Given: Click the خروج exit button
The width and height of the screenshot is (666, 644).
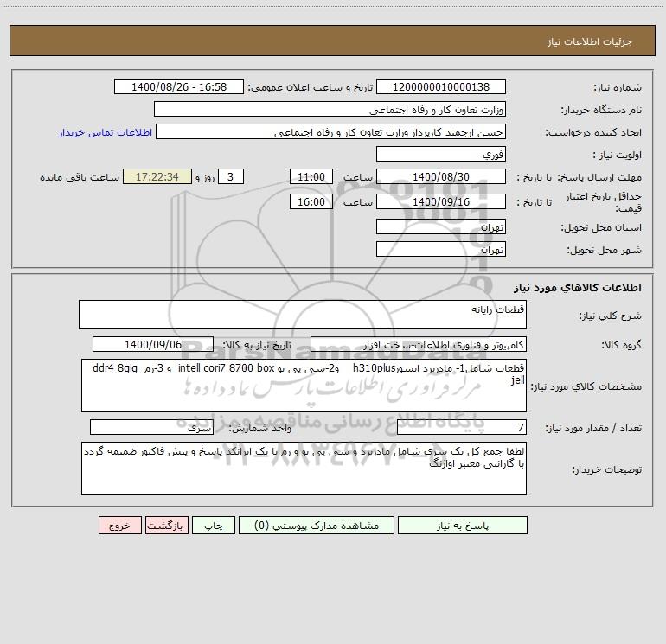Looking at the screenshot, I should tap(119, 526).
